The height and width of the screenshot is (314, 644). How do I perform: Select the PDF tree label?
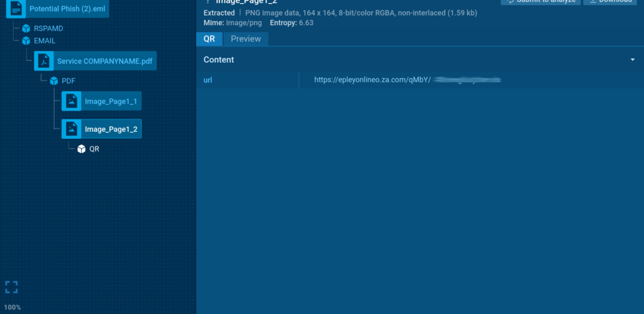coord(69,81)
